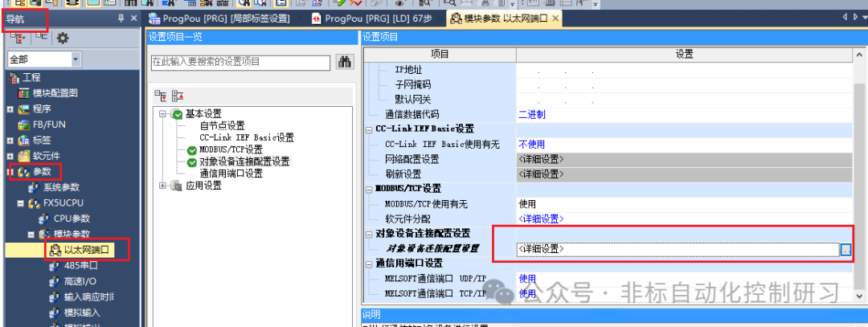Click the 设置 column header
This screenshot has width=868, height=327.
[x=685, y=54]
